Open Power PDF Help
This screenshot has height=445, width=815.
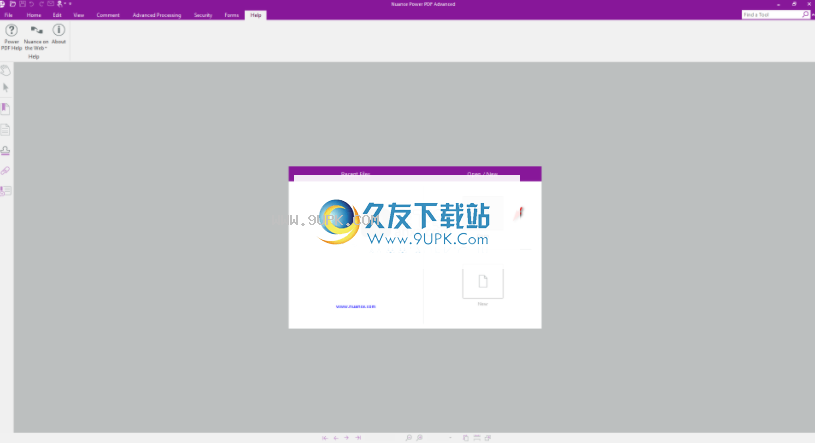click(x=11, y=37)
